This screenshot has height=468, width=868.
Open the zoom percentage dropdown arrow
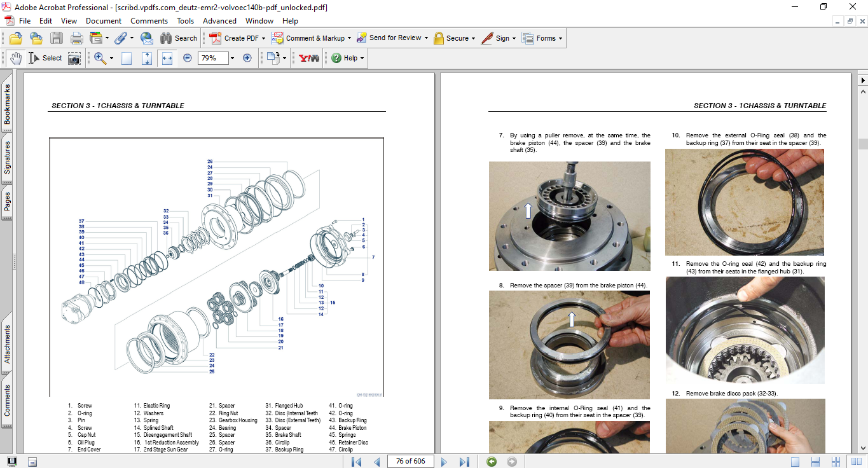[232, 58]
